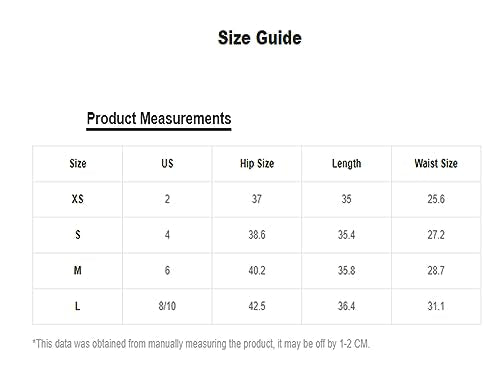Select the Product Measurements heading
The width and height of the screenshot is (500, 367).
click(159, 119)
